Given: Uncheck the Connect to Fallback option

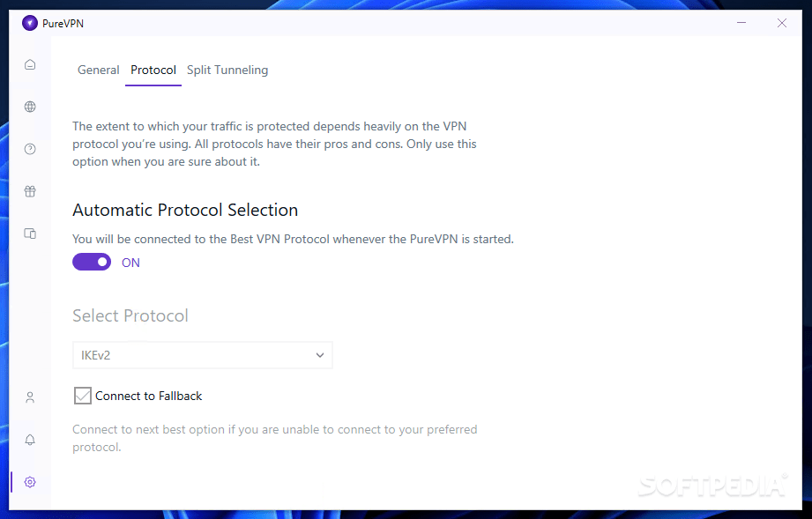Looking at the screenshot, I should point(82,395).
